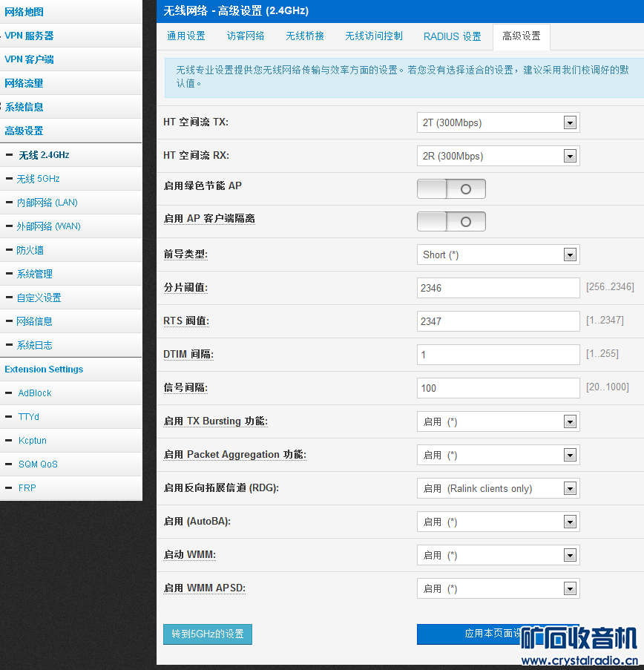
Task: Click the DTIM 间隔 input field
Action: pyautogui.click(x=499, y=355)
